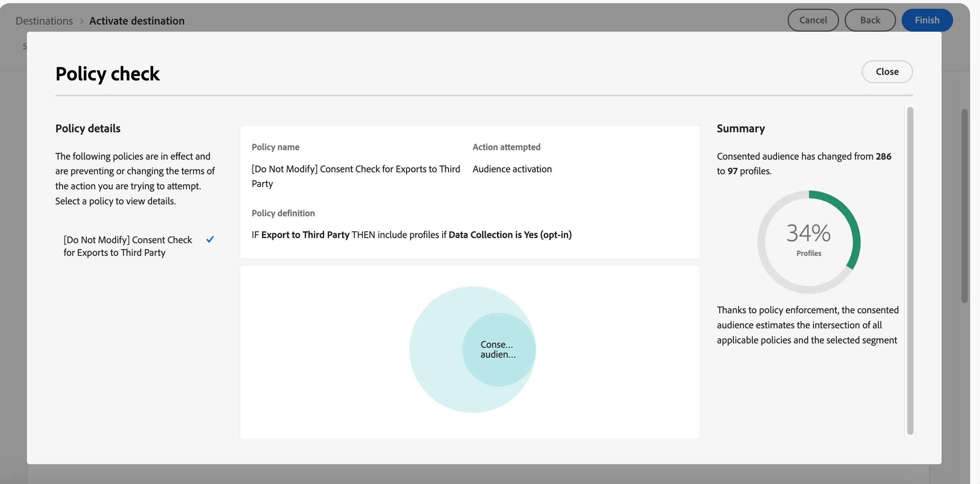
Task: Click the Policy definition label
Action: pyautogui.click(x=283, y=213)
